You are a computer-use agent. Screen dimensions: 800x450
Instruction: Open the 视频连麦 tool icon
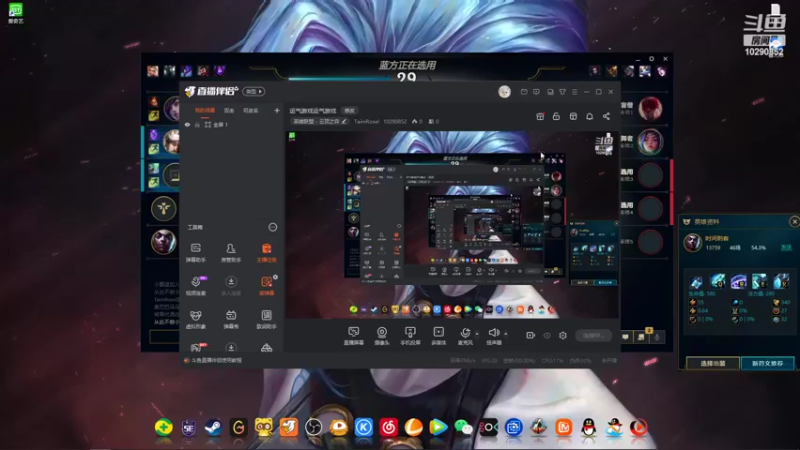(x=195, y=286)
